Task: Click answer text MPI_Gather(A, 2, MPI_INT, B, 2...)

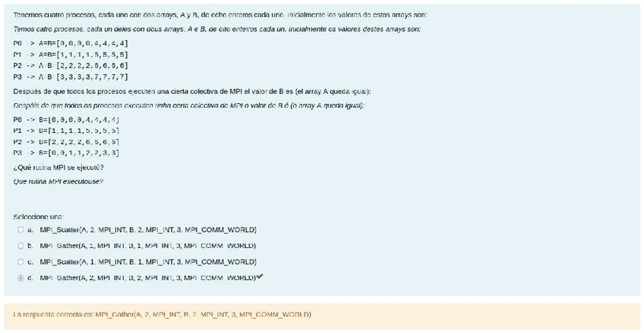Action: [x=148, y=278]
